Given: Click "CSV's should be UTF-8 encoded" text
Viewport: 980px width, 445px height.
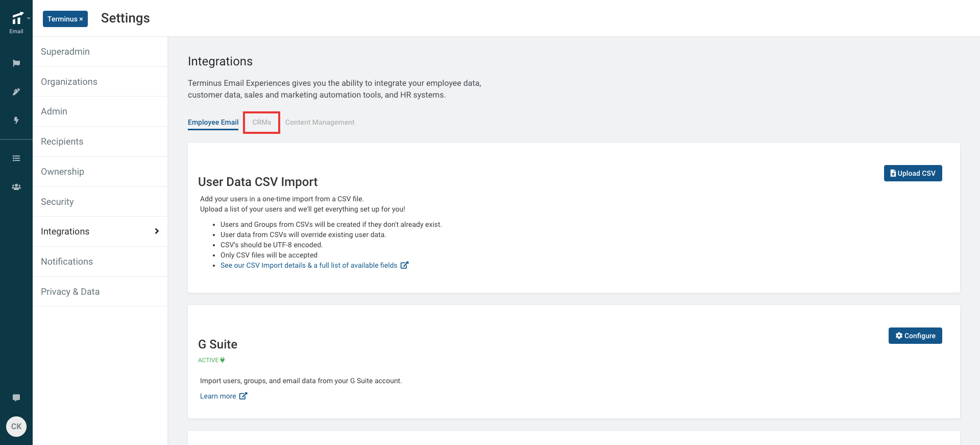Looking at the screenshot, I should pos(272,245).
